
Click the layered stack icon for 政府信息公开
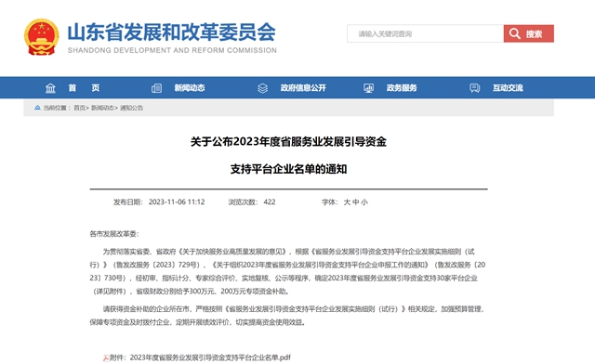[262, 88]
